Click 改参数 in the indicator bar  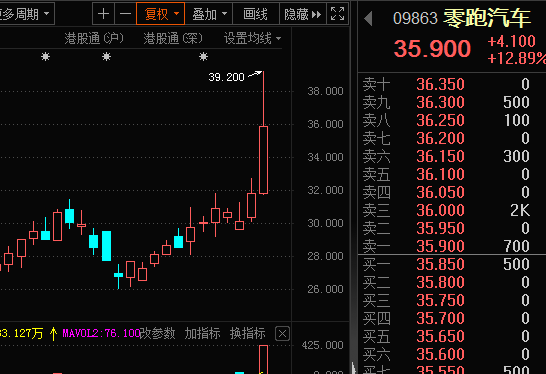coord(157,333)
